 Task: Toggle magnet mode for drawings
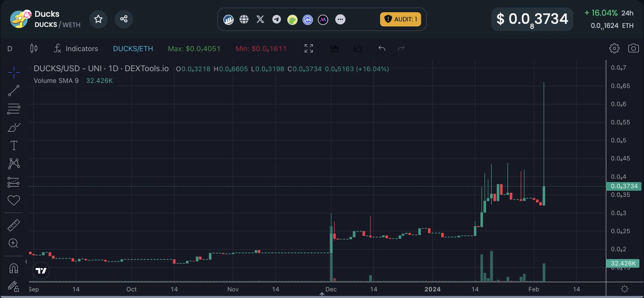pos(14,268)
